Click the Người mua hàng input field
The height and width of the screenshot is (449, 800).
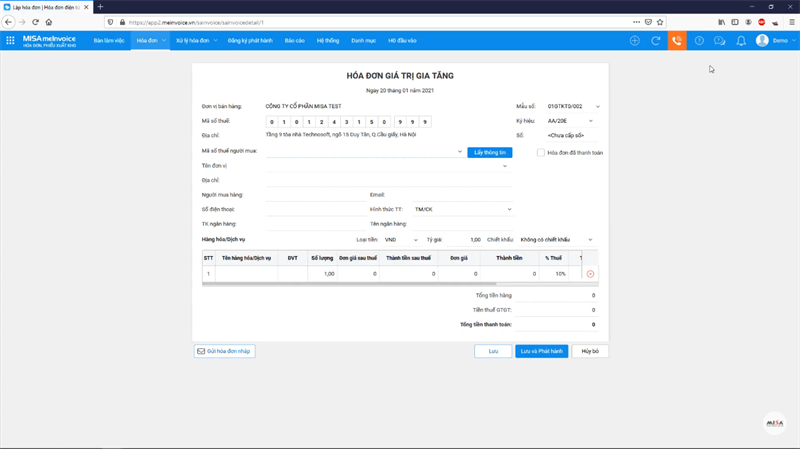click(316, 194)
